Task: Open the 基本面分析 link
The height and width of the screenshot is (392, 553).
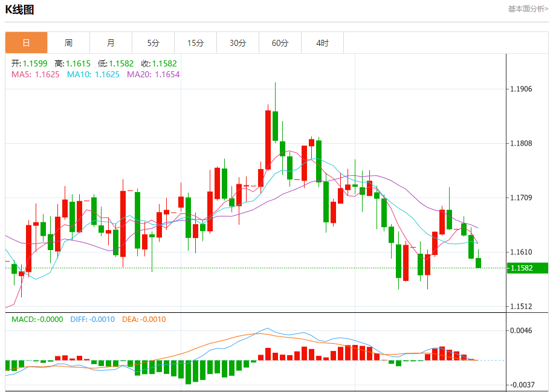Action: click(x=528, y=9)
